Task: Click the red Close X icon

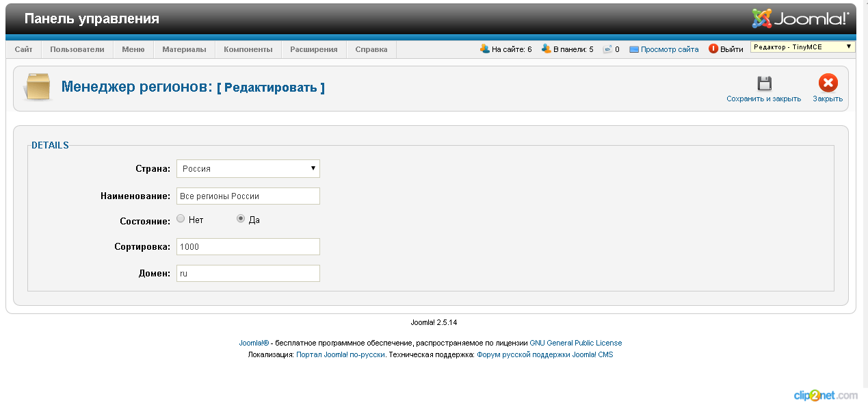Action: [x=828, y=83]
